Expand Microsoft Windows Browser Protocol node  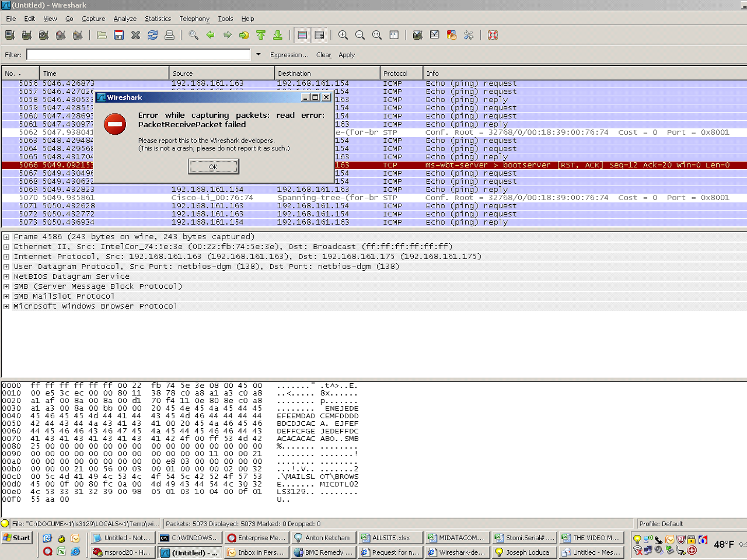pos(6,306)
